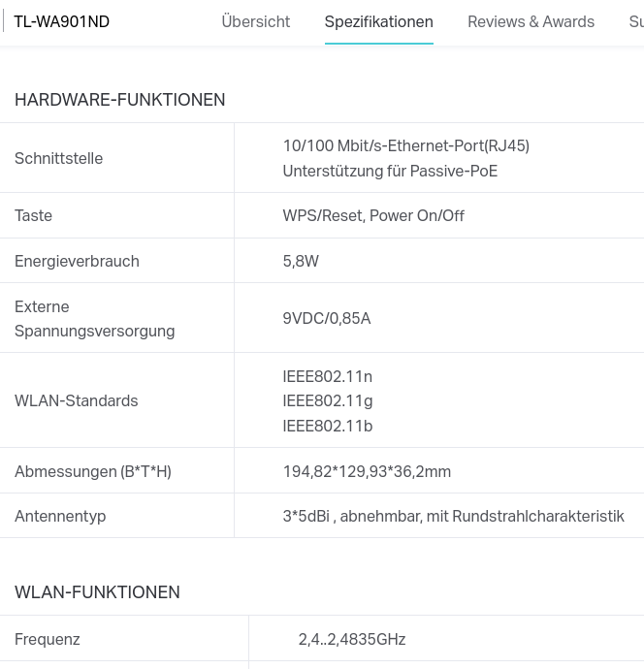Click the Energieverbrauch value 5,8W
This screenshot has width=644, height=669.
301,261
